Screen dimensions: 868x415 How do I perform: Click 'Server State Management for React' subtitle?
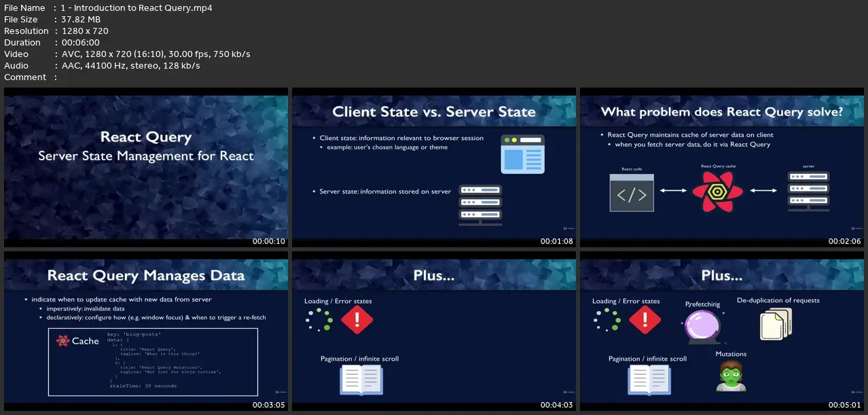[x=146, y=156]
